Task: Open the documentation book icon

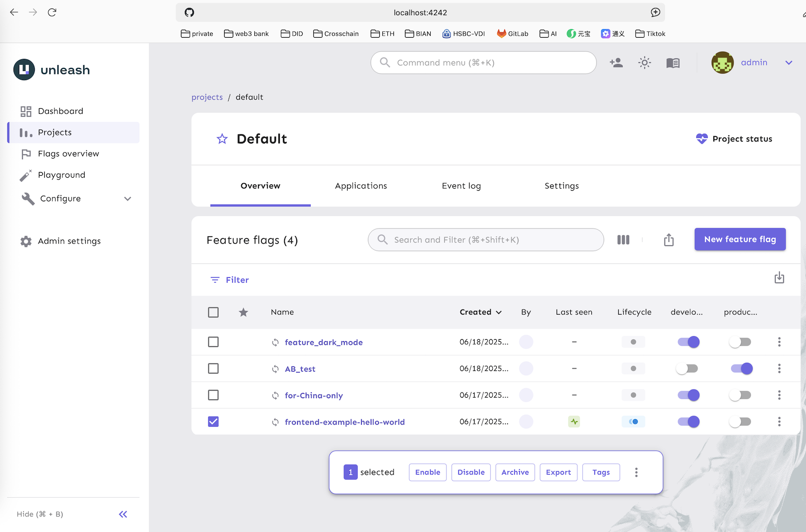Action: [x=673, y=63]
